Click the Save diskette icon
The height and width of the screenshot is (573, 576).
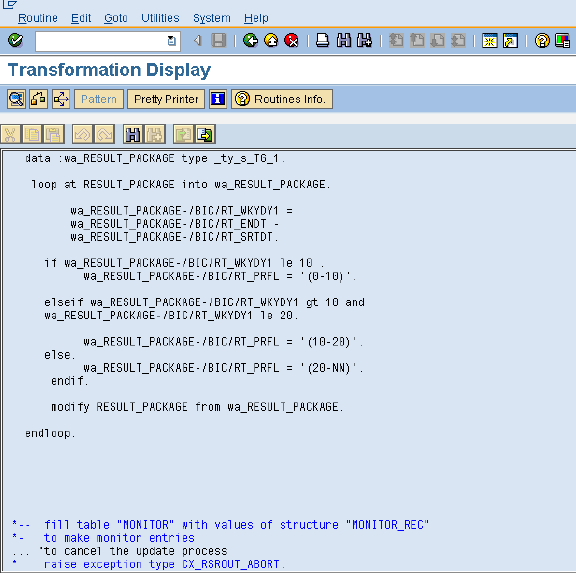coord(219,40)
